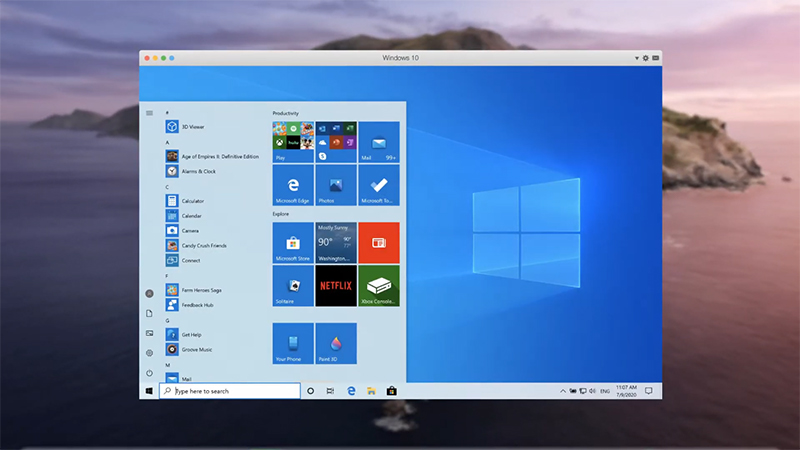Click the Type here to search box
This screenshot has width=800, height=450.
pos(230,391)
